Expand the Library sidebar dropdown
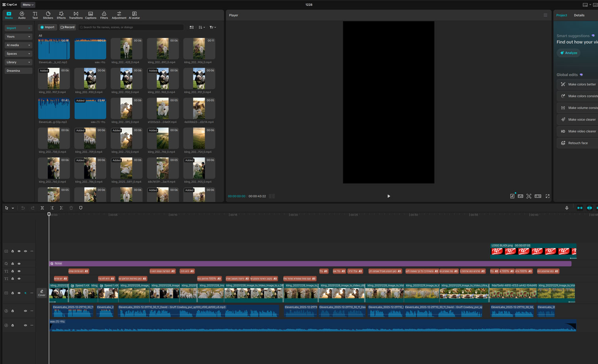Viewport: 598px width, 364px height. click(18, 62)
